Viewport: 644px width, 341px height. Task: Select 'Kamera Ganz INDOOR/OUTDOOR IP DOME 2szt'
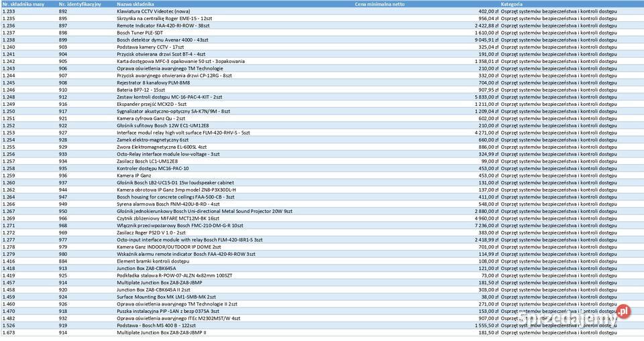169,247
